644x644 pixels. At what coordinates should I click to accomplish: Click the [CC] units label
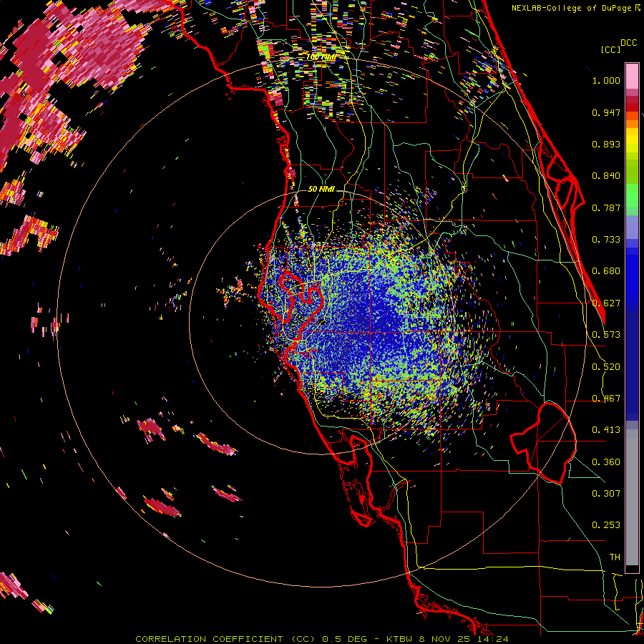pos(610,49)
